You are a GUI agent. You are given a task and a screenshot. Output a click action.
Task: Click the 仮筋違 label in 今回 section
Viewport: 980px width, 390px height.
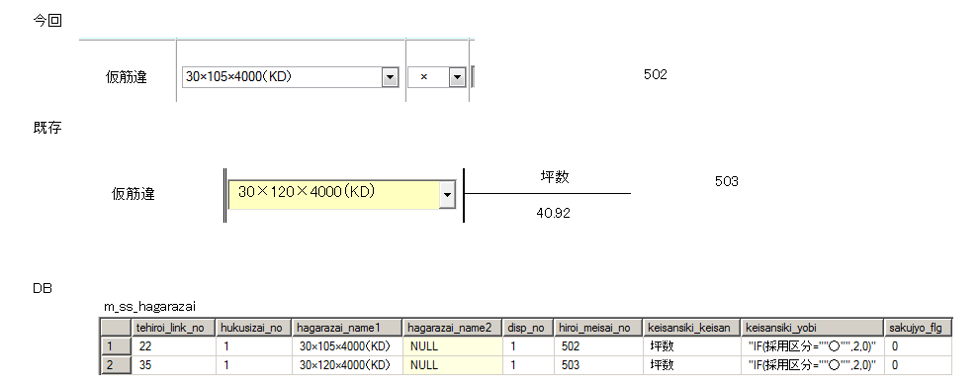(127, 77)
